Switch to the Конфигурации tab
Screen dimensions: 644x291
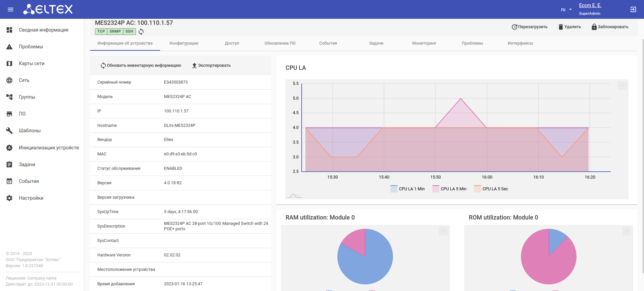(184, 43)
